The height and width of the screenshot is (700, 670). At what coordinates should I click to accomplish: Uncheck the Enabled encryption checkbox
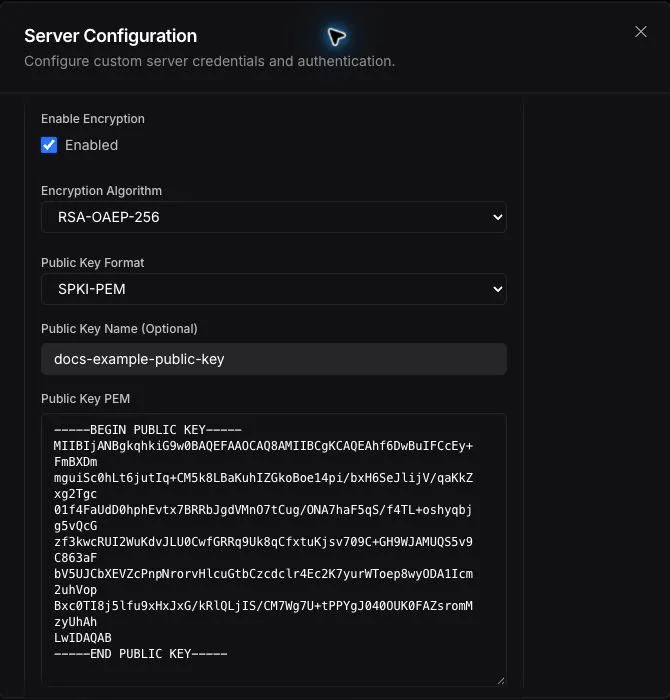point(49,145)
